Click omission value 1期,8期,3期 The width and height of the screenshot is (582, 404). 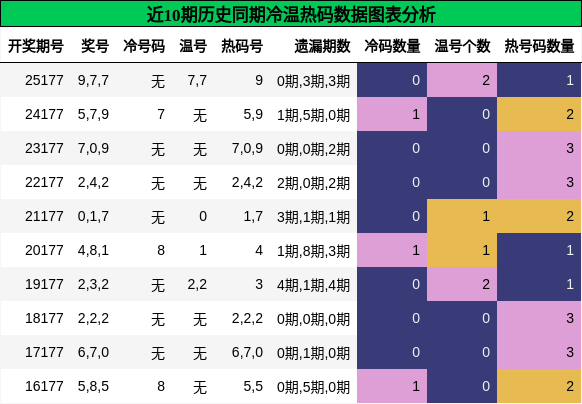tap(313, 251)
